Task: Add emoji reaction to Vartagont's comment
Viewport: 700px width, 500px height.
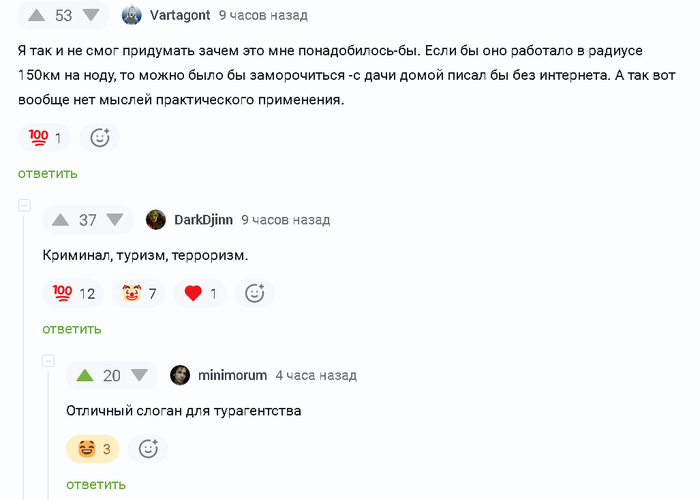Action: point(99,138)
